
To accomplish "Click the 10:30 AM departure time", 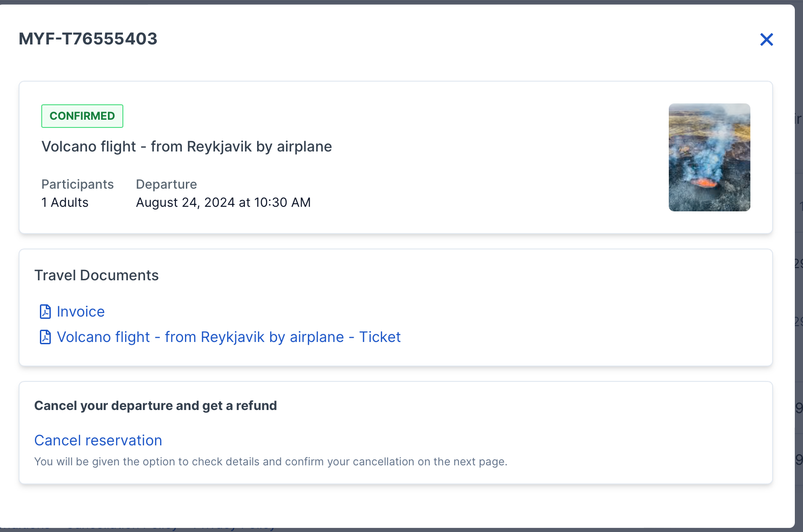I will pos(282,202).
